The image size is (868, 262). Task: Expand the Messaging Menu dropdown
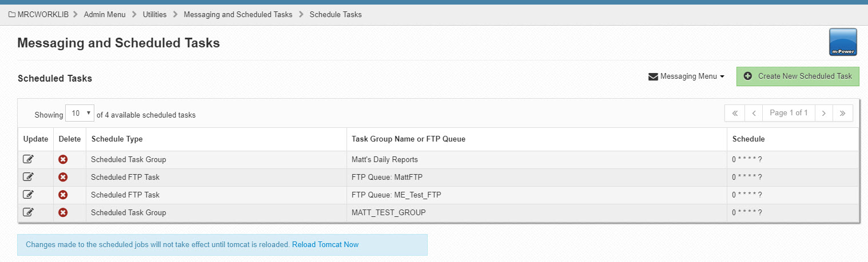tap(686, 76)
